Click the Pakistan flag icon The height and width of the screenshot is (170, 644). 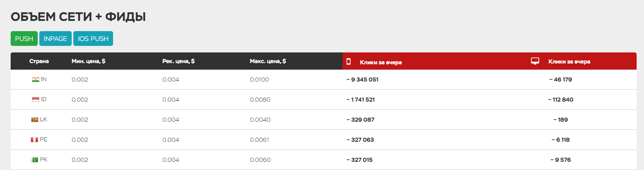34,160
